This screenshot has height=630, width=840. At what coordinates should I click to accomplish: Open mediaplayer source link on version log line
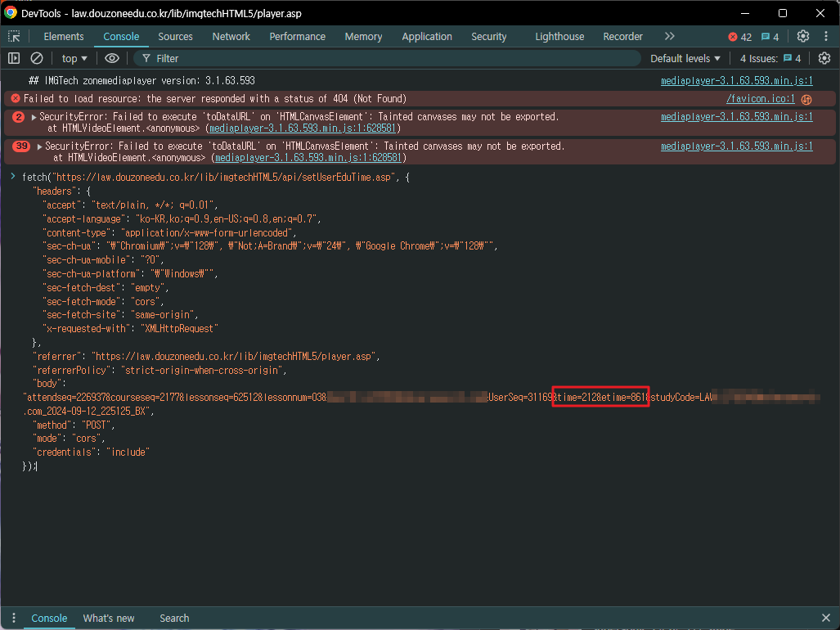737,81
